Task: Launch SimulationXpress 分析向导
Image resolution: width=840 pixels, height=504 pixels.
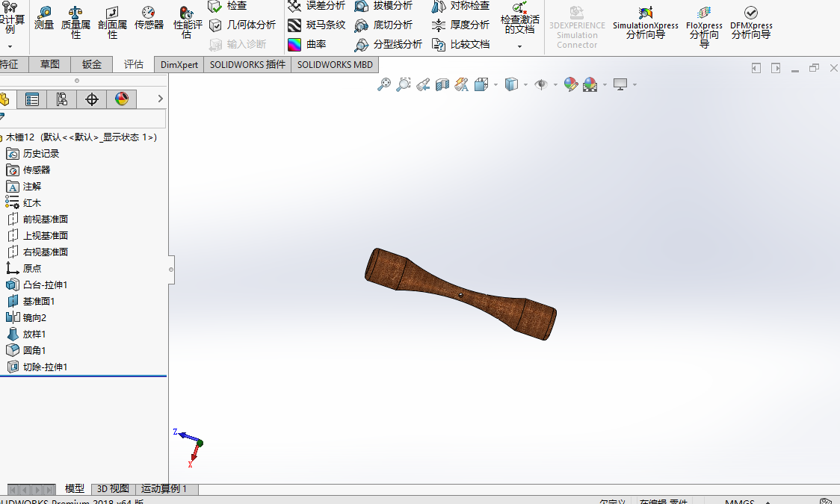Action: 646,23
